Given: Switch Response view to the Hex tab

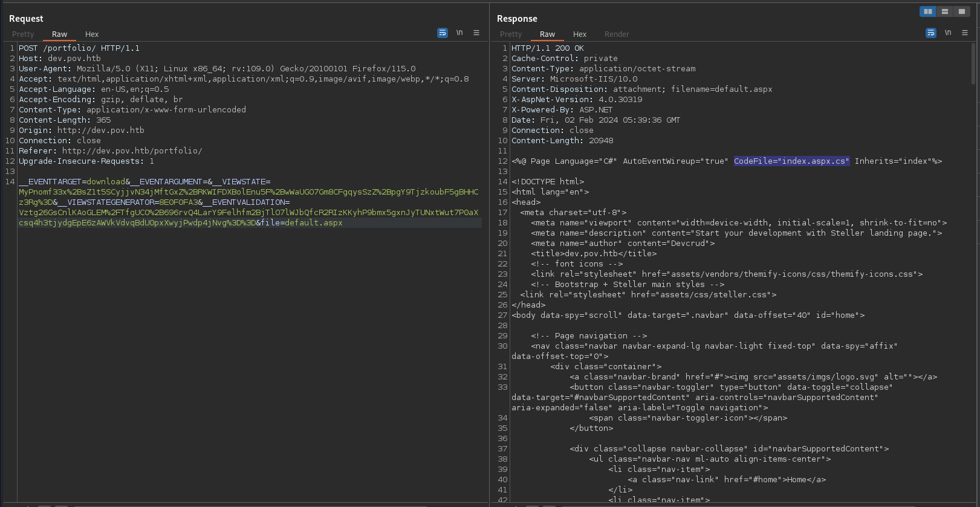Looking at the screenshot, I should (580, 34).
